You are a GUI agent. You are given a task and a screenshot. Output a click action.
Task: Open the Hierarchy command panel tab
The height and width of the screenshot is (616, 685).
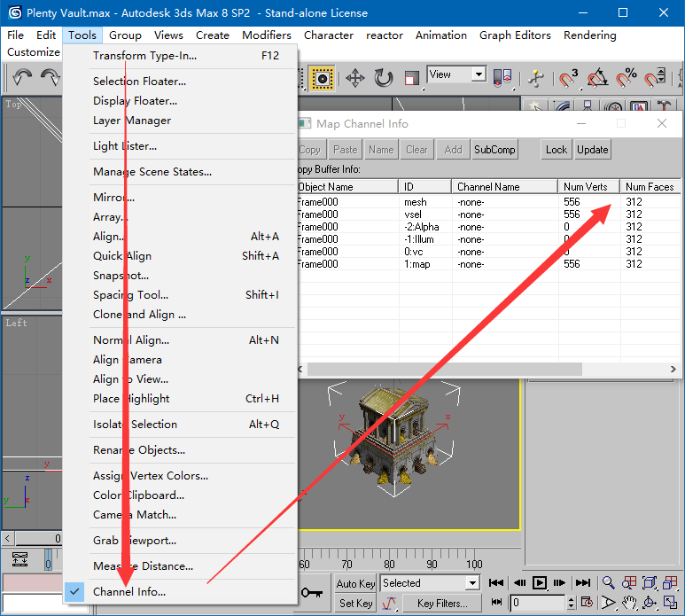point(588,106)
